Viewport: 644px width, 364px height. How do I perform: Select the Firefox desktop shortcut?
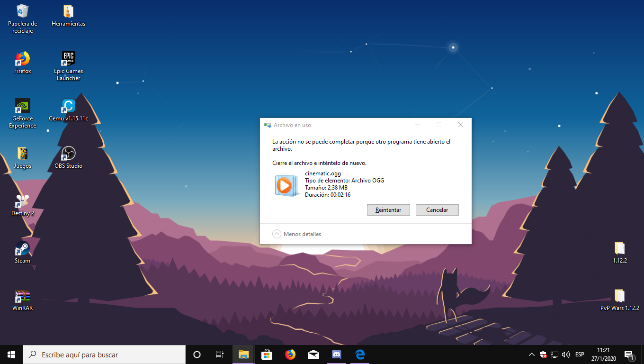click(x=22, y=63)
